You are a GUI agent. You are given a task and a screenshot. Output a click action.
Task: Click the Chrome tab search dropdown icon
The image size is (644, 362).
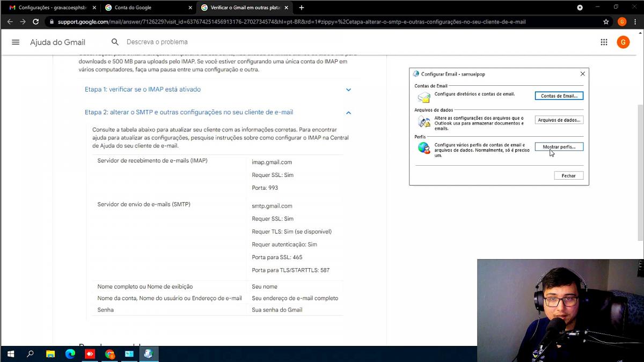580,8
